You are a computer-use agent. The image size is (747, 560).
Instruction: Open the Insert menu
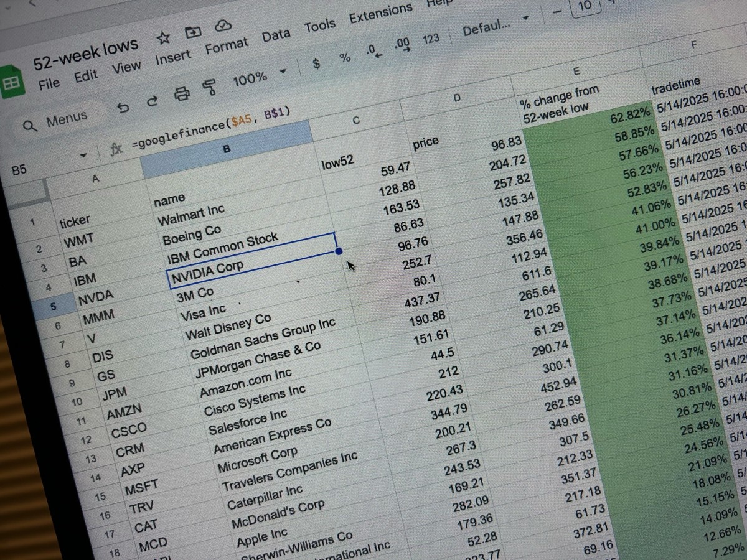pyautogui.click(x=172, y=57)
